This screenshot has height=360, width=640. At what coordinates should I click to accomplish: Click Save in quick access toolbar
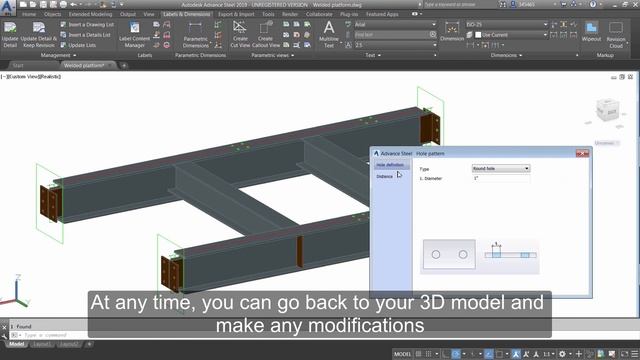(43, 4)
